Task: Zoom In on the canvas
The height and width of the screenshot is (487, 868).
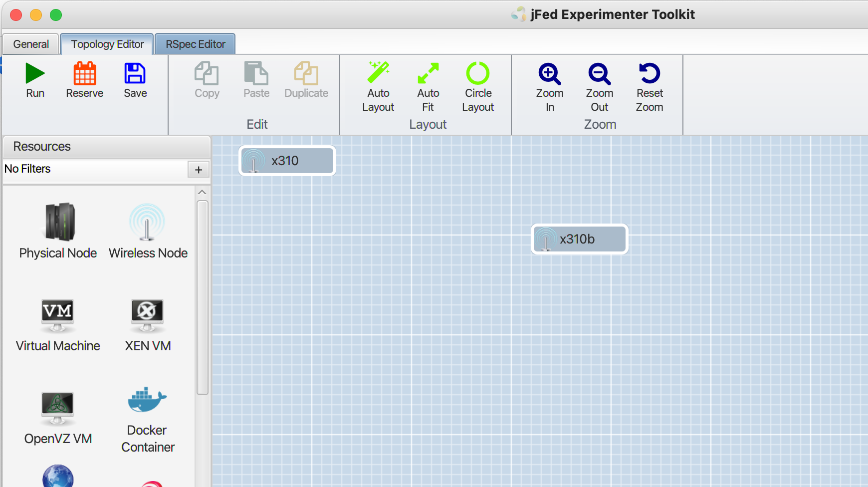Action: pyautogui.click(x=549, y=74)
